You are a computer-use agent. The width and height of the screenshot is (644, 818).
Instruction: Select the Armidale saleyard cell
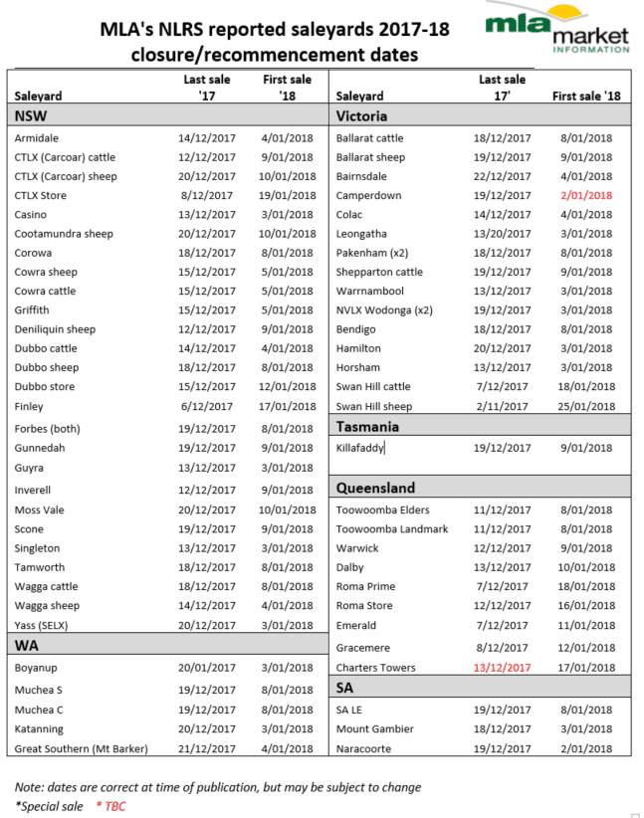pyautogui.click(x=37, y=138)
